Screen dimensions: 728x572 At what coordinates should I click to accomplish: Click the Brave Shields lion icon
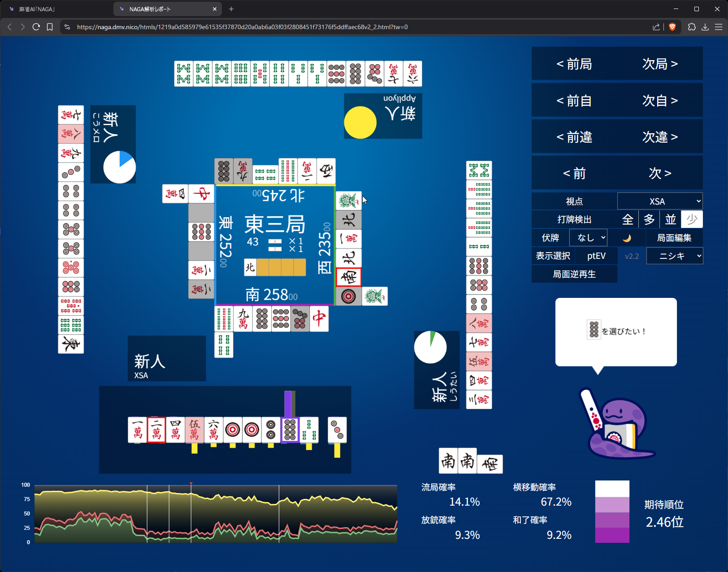672,27
